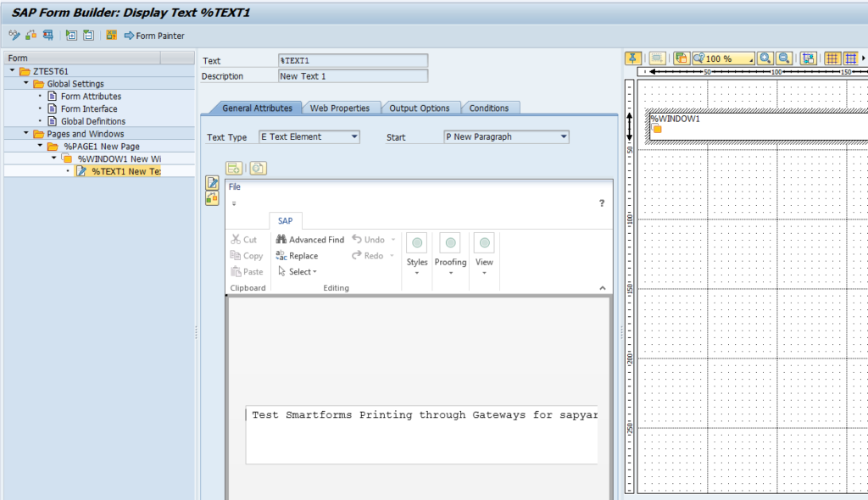This screenshot has height=500, width=868.
Task: Click Replace in the Editing group
Action: coord(298,256)
